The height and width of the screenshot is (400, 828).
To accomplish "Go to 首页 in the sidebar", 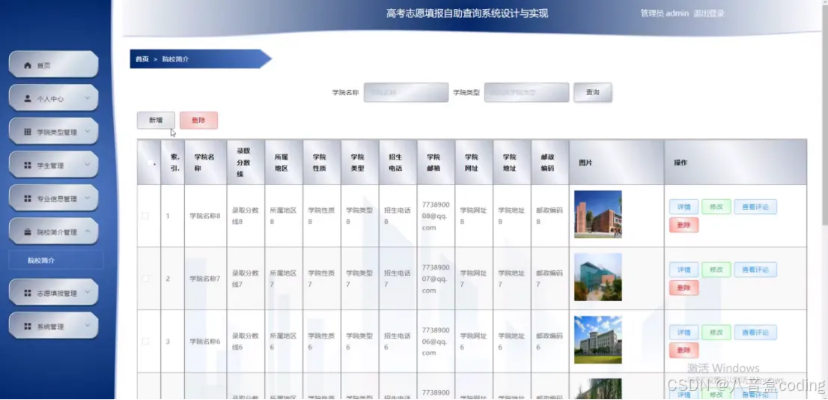I will pos(54,65).
